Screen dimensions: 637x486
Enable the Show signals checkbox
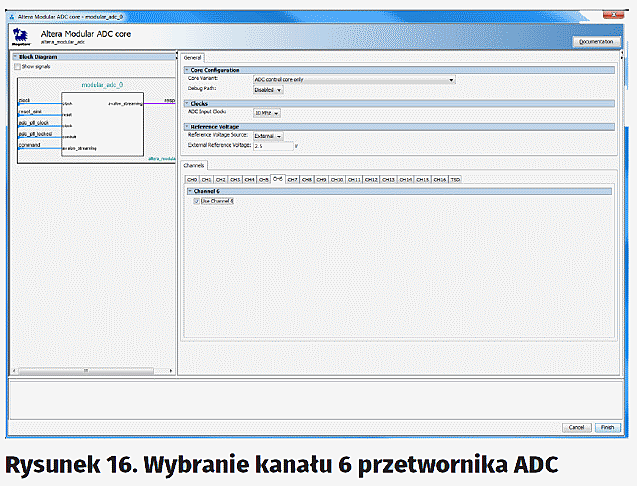pyautogui.click(x=19, y=66)
